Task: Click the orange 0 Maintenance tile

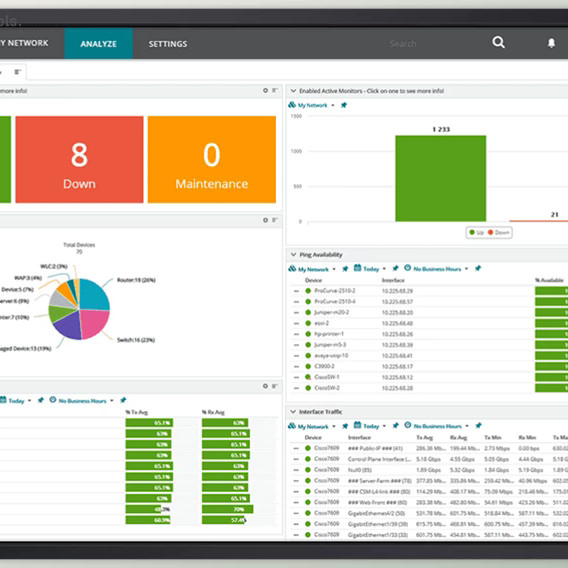Action: click(212, 159)
